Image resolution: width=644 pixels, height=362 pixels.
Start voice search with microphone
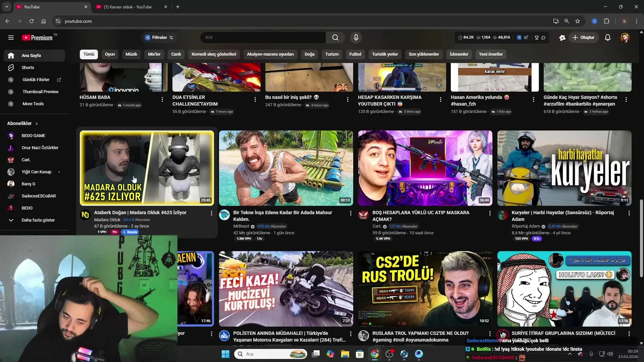[x=356, y=38]
